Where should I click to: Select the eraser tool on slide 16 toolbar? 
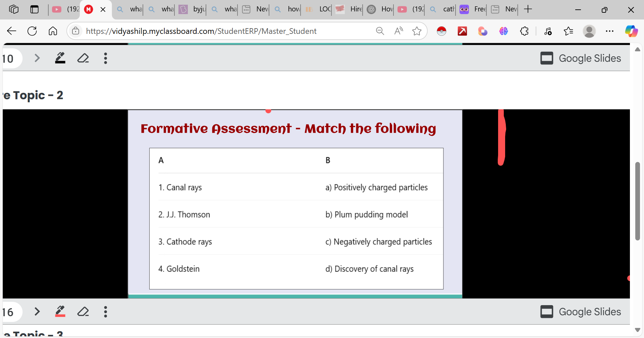[83, 312]
